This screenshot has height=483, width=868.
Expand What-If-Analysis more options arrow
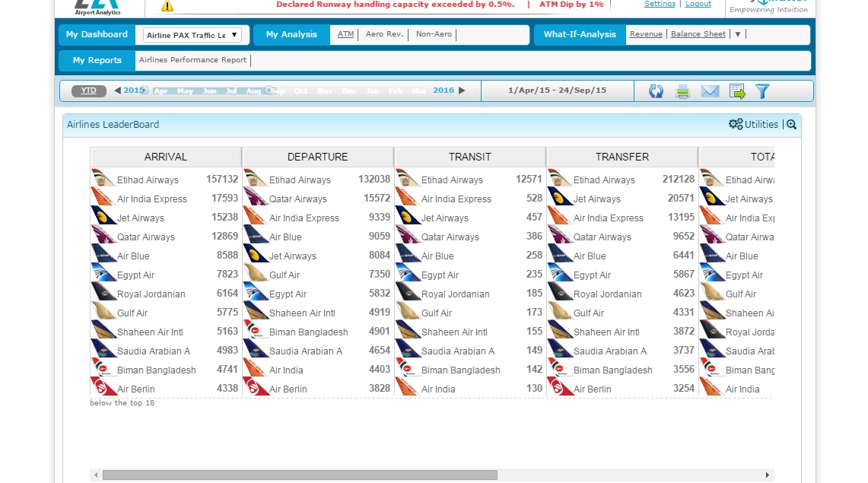point(737,34)
